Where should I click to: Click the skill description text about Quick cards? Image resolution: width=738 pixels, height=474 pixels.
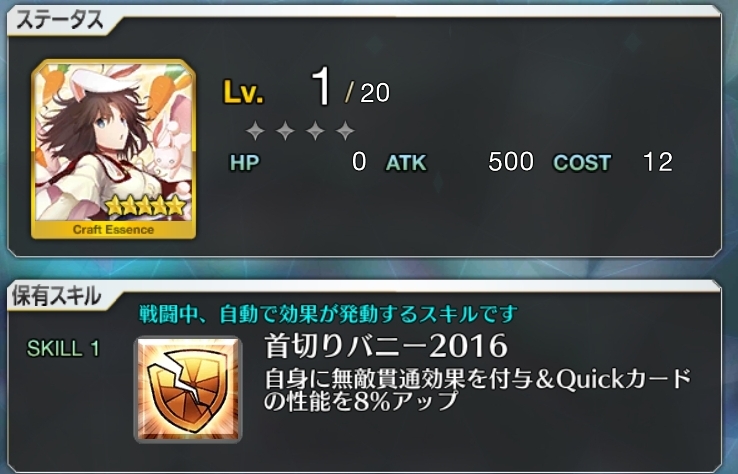point(477,390)
